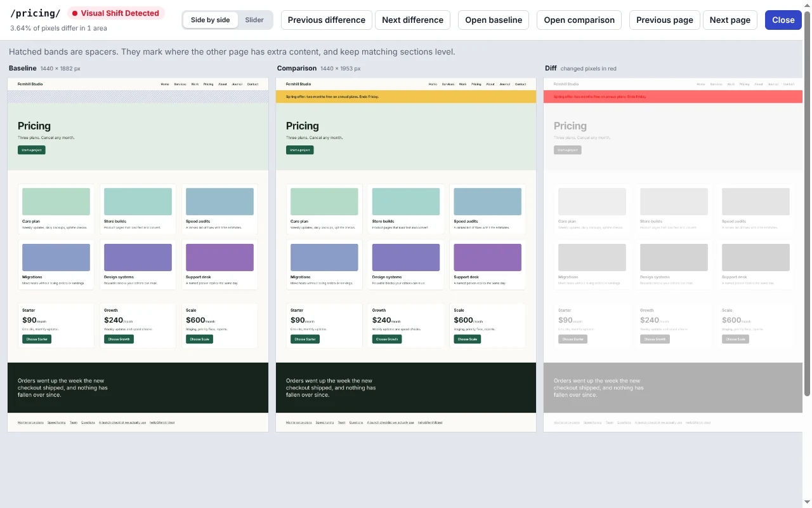Click the /pricing/ page path title
The width and height of the screenshot is (812, 508).
[x=36, y=13]
